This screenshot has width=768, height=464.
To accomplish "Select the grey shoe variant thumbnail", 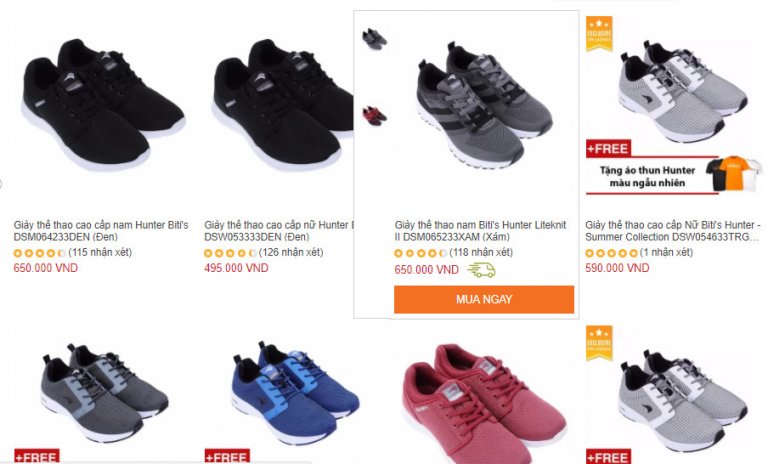I will [374, 39].
